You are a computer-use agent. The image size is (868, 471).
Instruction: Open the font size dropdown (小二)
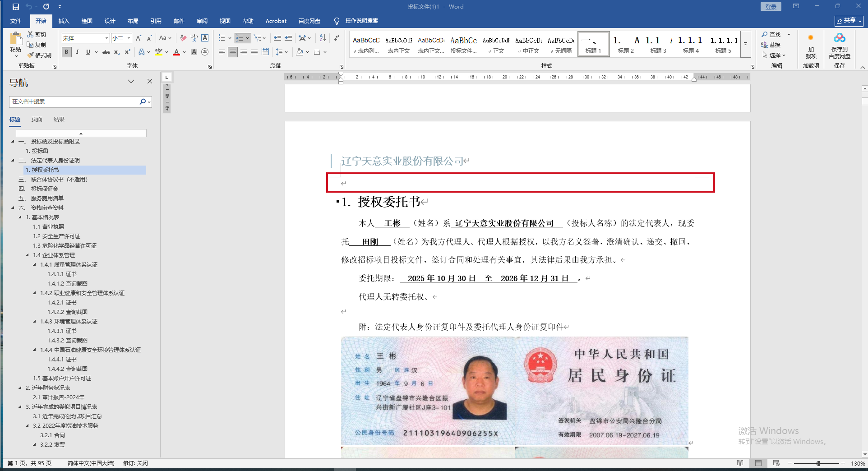129,38
